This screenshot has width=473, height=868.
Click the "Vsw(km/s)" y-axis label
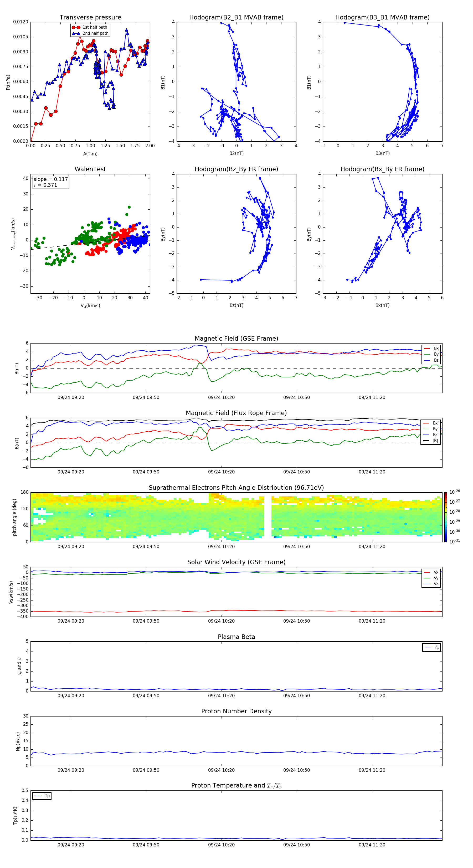11,592
